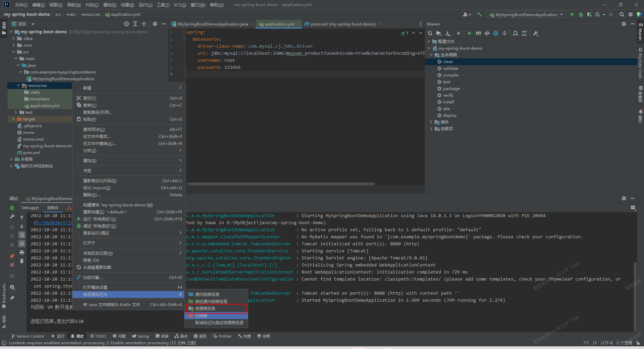
Task: Run MySpringBootDemoApplication with the green Run arrow
Action: click(x=572, y=14)
